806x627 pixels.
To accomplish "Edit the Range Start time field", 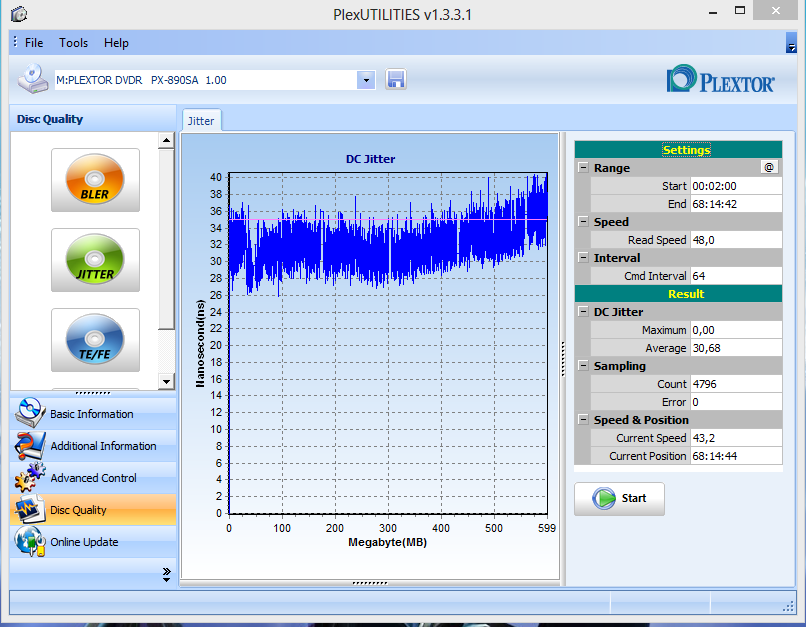I will [736, 186].
